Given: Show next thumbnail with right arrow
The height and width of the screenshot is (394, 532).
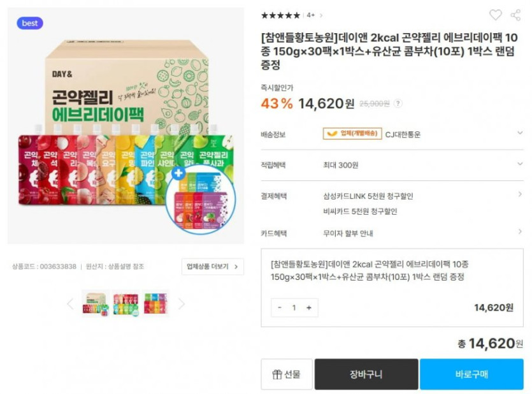Looking at the screenshot, I should coord(181,304).
